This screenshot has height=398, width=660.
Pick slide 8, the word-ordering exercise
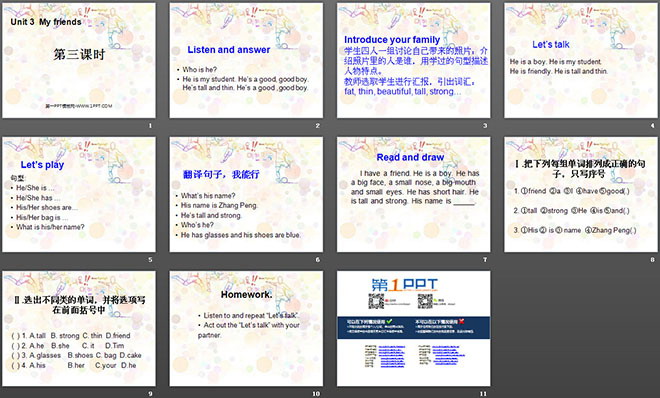(x=581, y=194)
